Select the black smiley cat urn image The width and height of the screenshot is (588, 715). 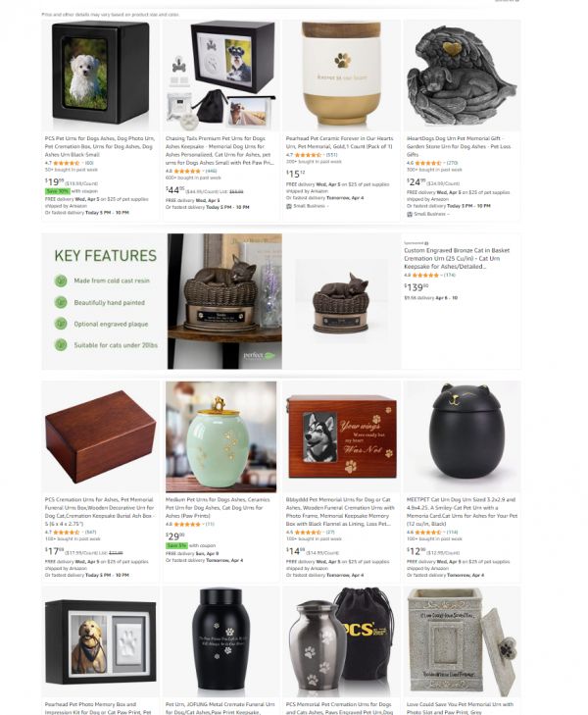pyautogui.click(x=462, y=436)
